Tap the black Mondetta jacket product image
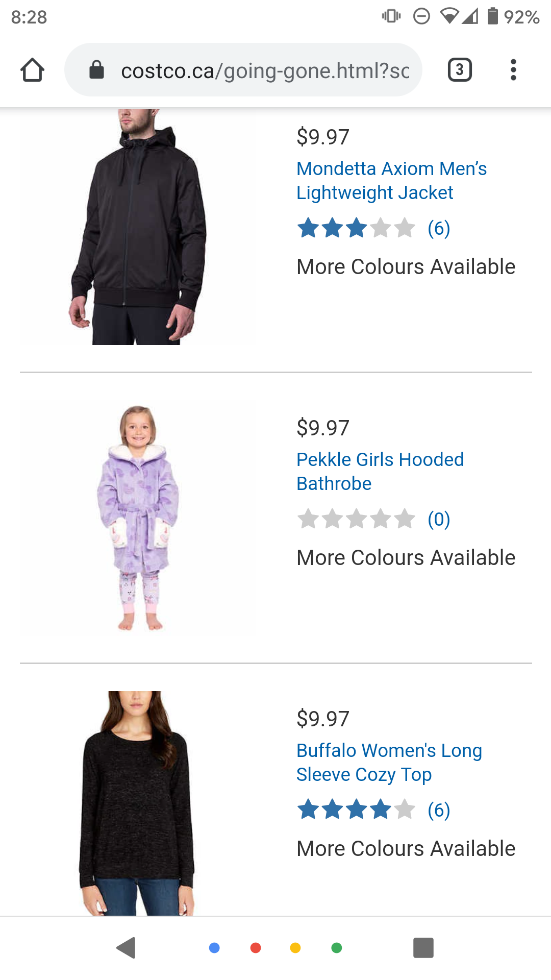 click(x=138, y=227)
